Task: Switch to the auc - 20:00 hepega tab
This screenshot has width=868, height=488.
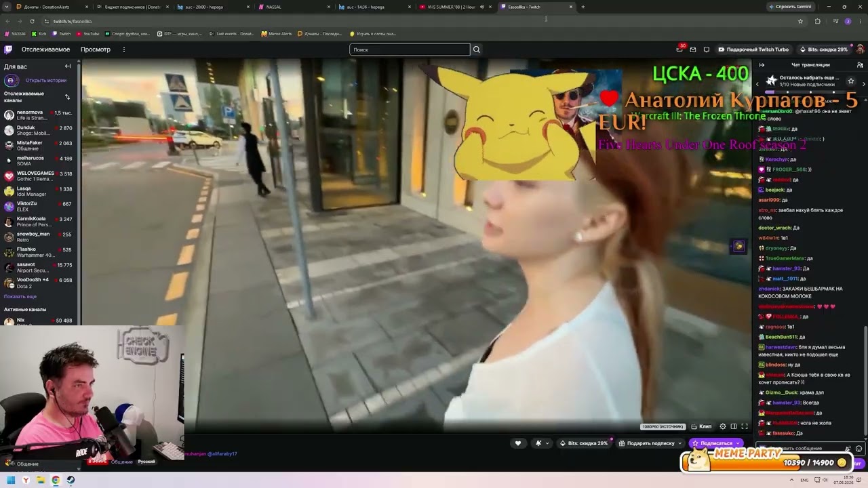Action: (212, 7)
